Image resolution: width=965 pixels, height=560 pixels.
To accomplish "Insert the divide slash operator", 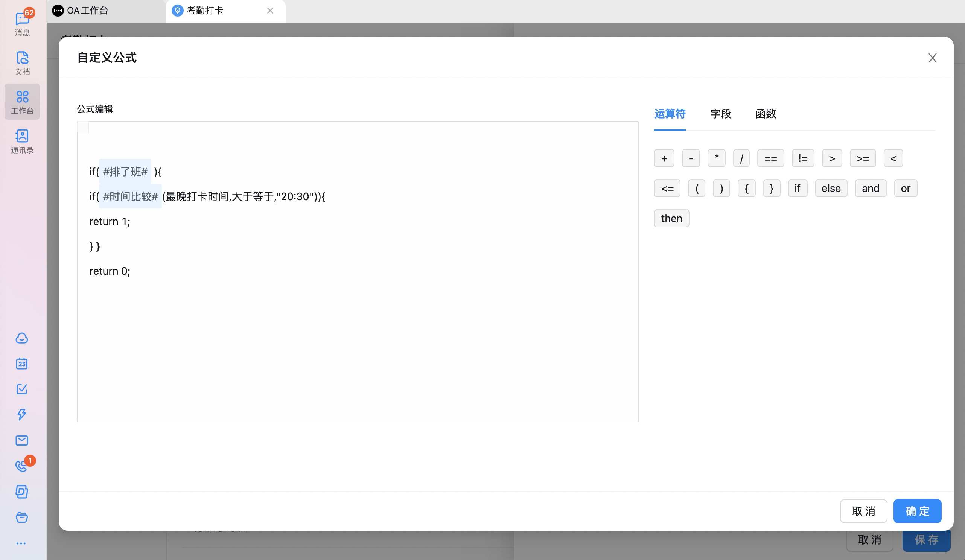I will (x=741, y=158).
